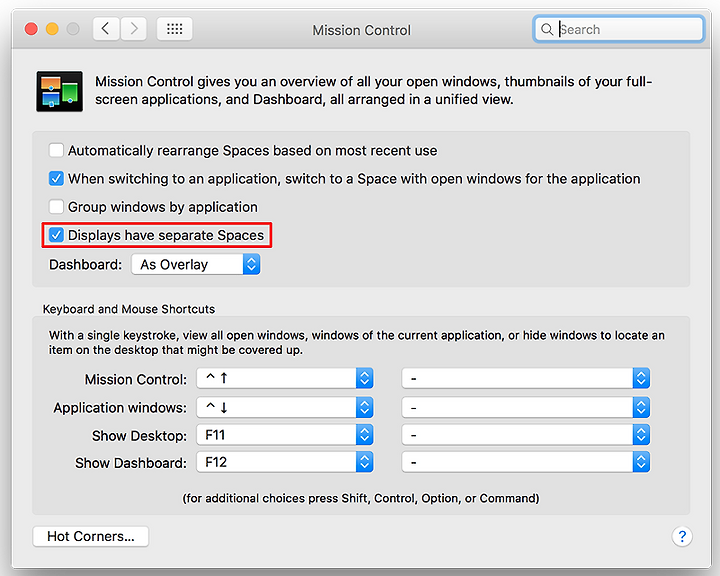Open Application windows keyboard shortcut dropdown
This screenshot has width=720, height=576.
(x=285, y=407)
